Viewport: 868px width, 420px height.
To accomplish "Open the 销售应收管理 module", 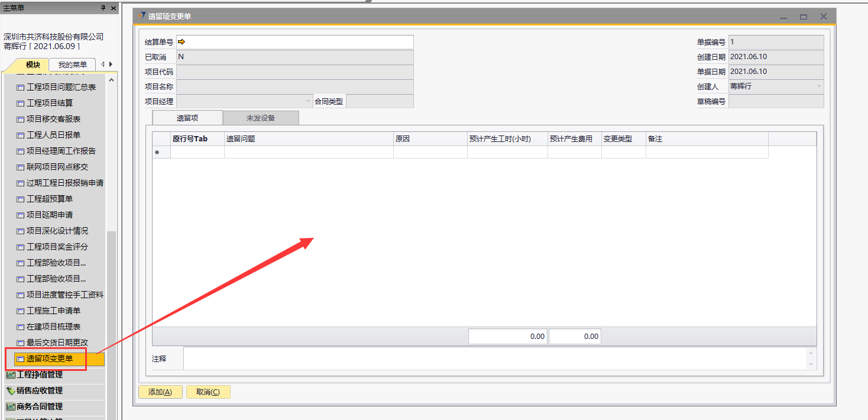I will [x=40, y=390].
